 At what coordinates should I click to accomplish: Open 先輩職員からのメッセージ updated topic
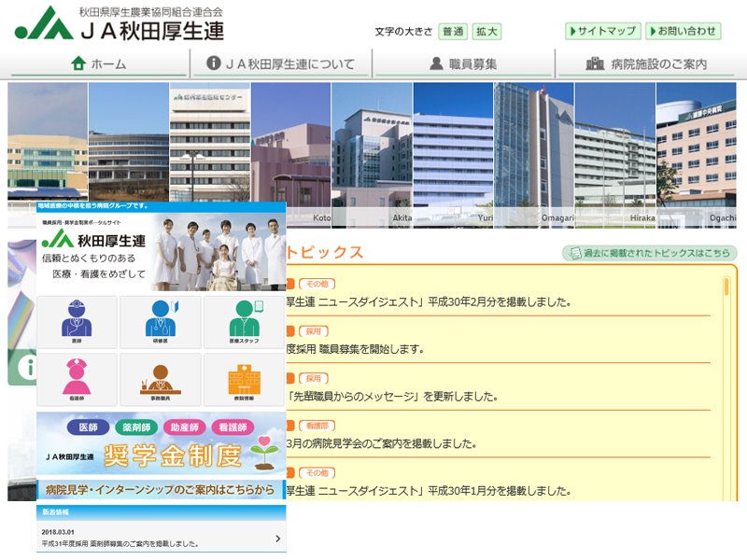pos(391,396)
